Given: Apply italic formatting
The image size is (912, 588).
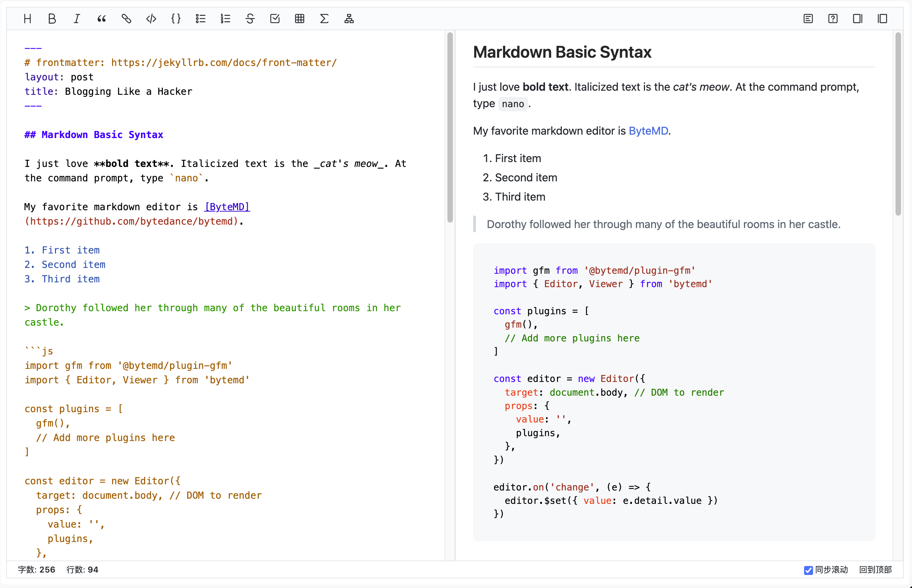Looking at the screenshot, I should click(77, 18).
